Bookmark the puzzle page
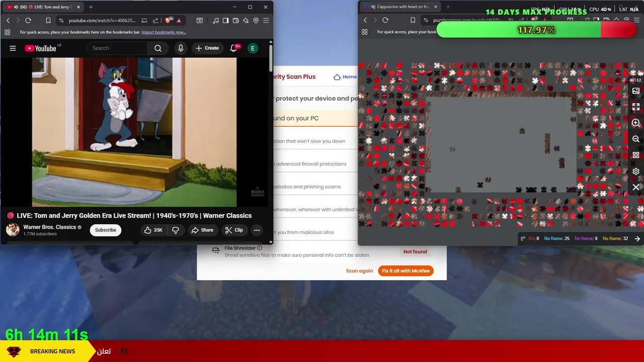The height and width of the screenshot is (362, 644). (x=413, y=21)
